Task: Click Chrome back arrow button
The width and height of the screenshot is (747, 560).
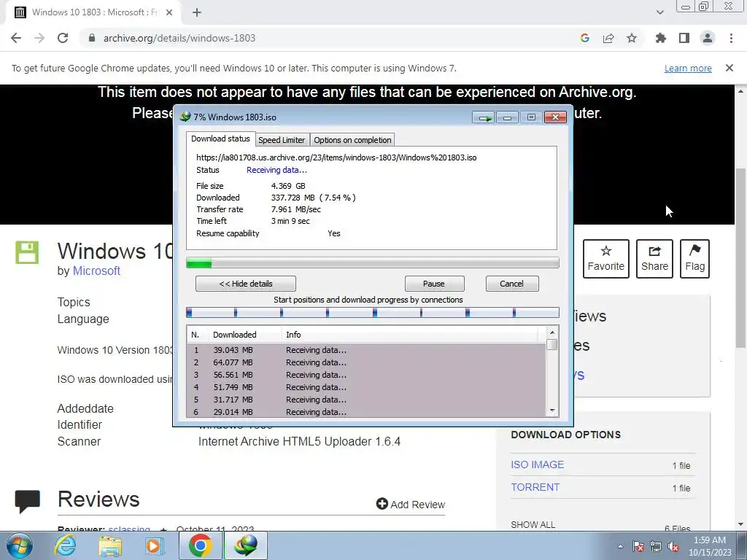Action: [16, 38]
